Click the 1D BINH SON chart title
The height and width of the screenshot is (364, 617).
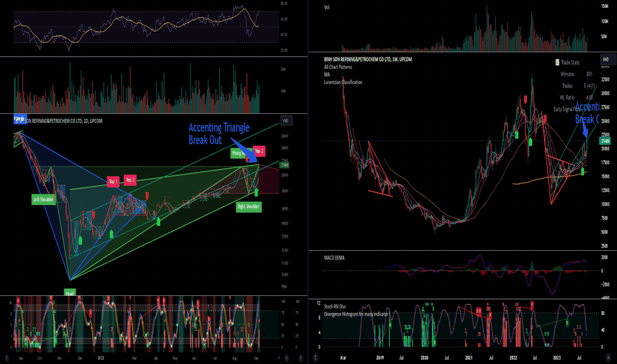pyautogui.click(x=64, y=121)
